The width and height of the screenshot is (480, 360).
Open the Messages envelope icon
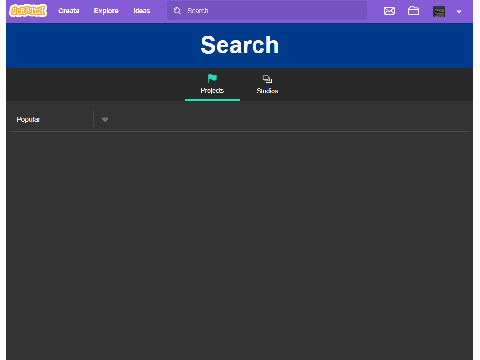(x=389, y=11)
